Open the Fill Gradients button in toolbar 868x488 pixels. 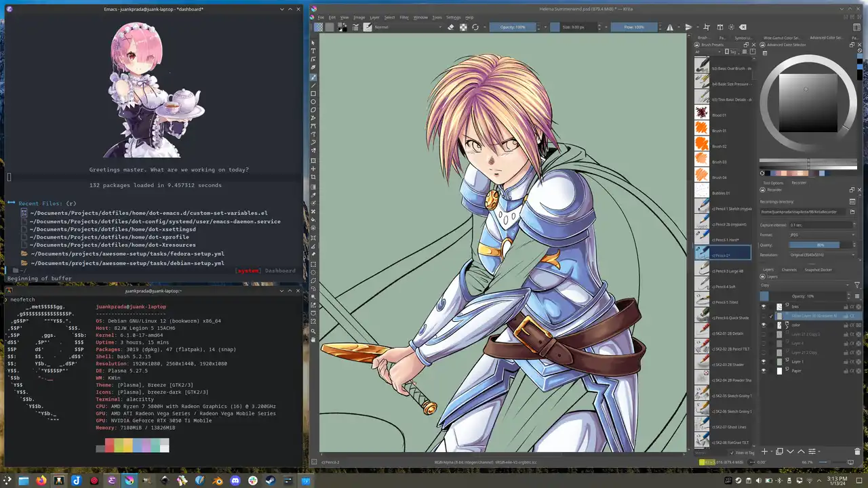319,27
